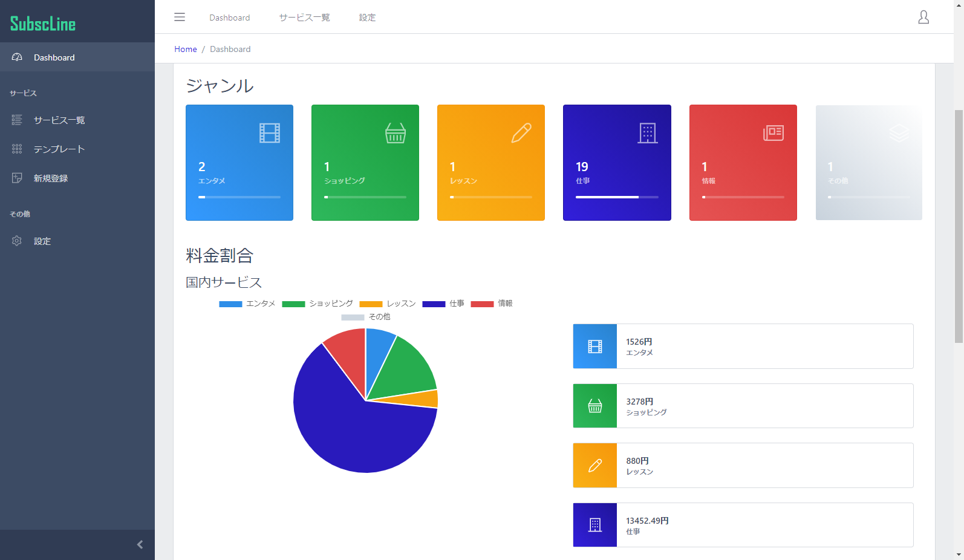Toggle エンタメ legend in pie chart
Image resolution: width=964 pixels, height=560 pixels.
click(247, 304)
